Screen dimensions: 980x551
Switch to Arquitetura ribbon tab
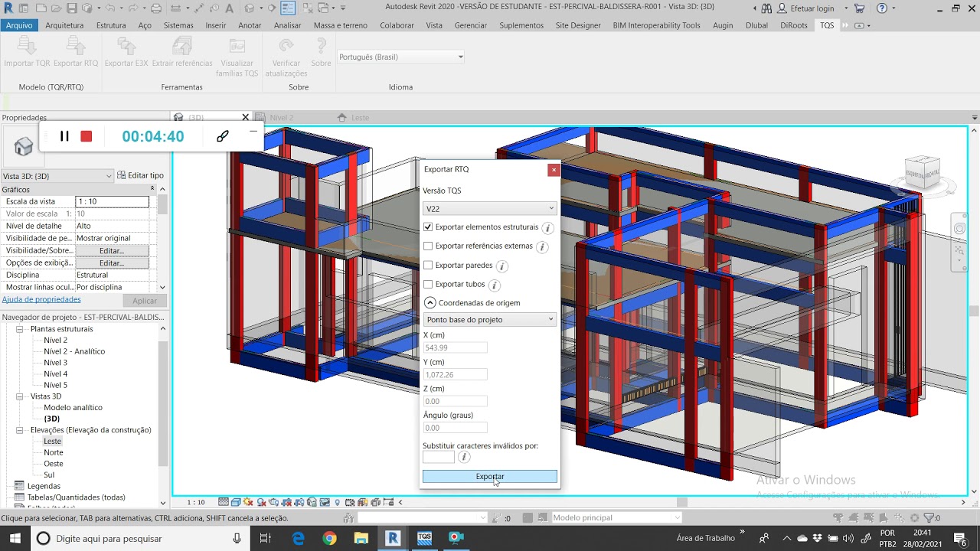pos(64,25)
